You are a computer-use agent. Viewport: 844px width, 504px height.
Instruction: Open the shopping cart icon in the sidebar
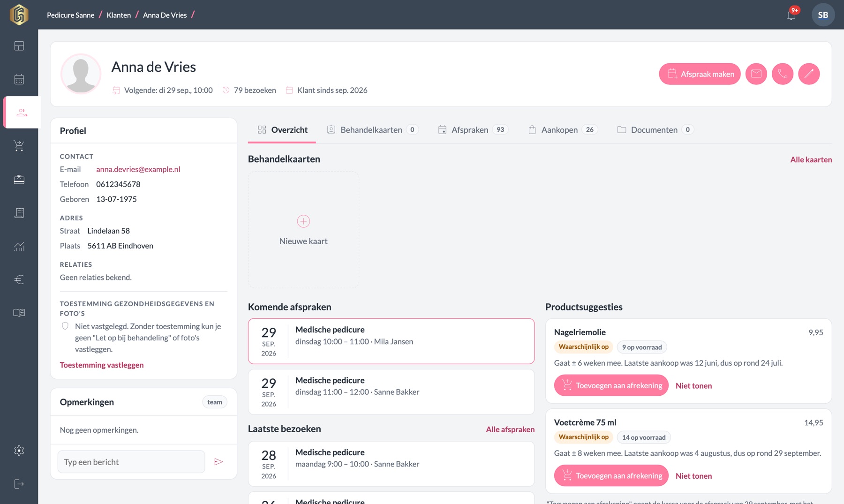[x=19, y=146]
